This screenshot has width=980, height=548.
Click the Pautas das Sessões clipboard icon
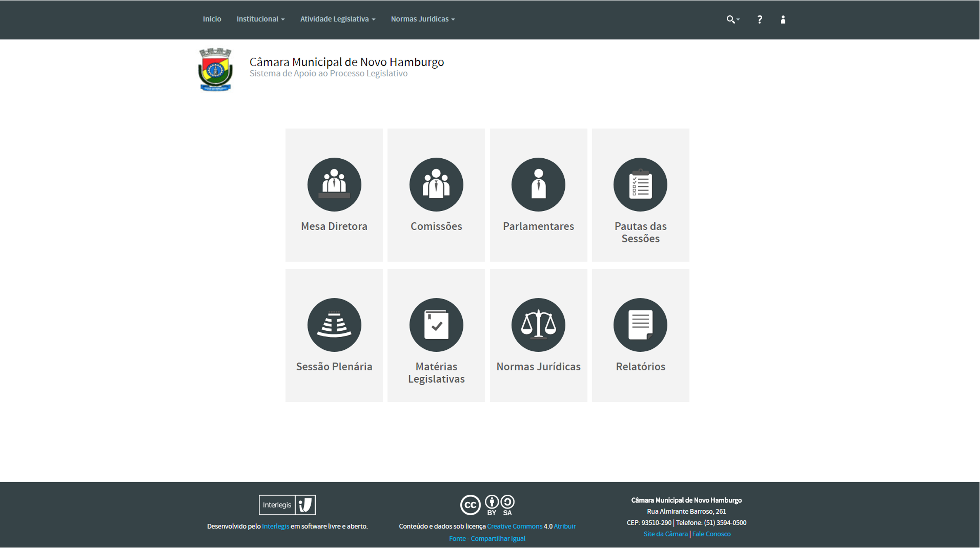pyautogui.click(x=640, y=184)
